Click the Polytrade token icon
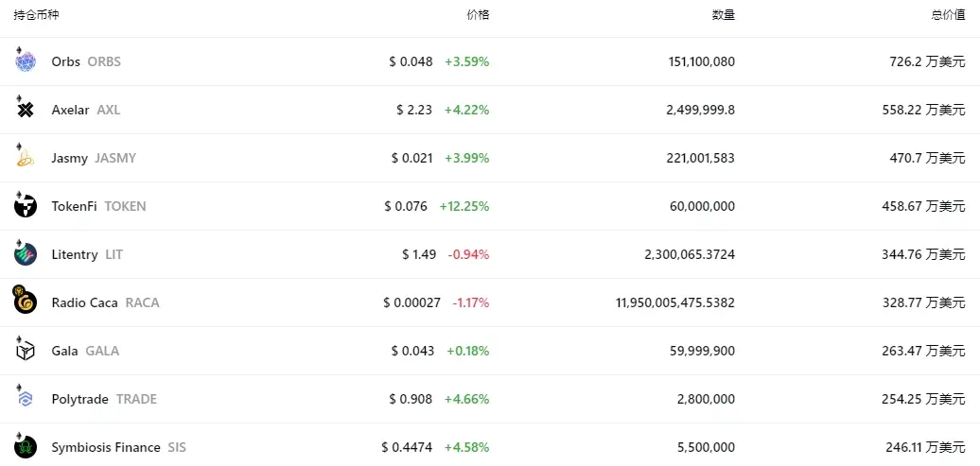 [x=26, y=399]
